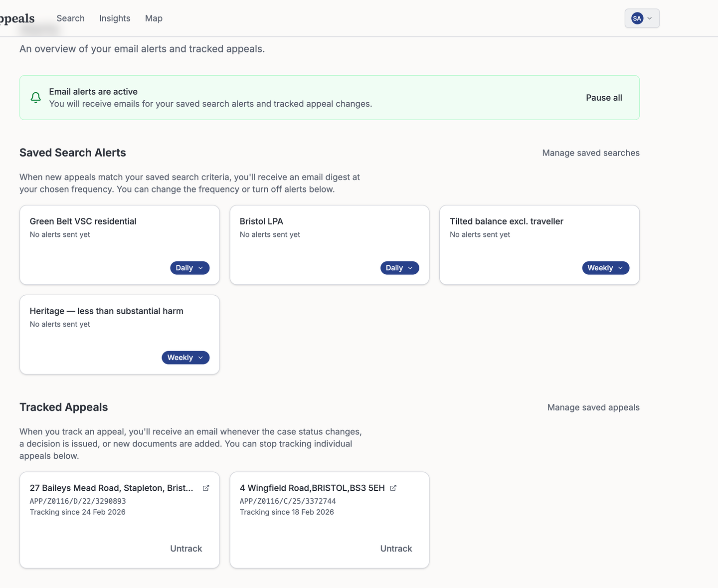This screenshot has width=718, height=588.
Task: Click the bell icon in the alerts banner
Action: [x=35, y=97]
